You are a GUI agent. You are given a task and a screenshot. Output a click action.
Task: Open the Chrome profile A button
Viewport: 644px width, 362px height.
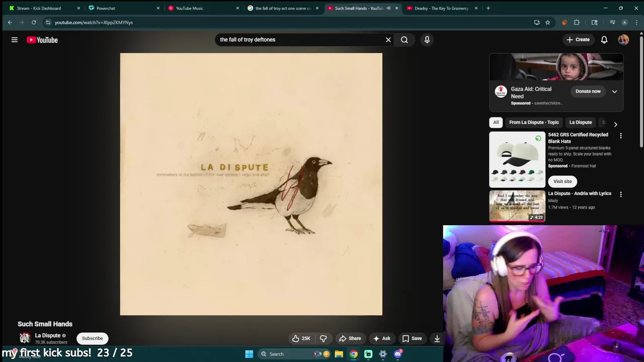pos(624,22)
